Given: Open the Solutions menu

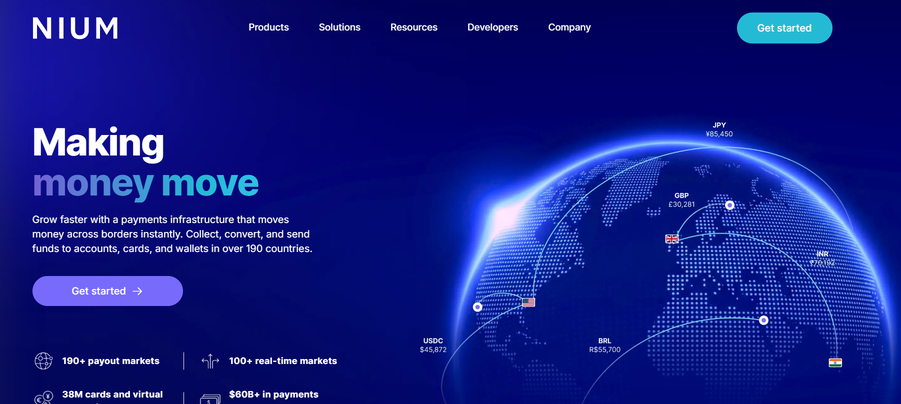Looking at the screenshot, I should (340, 28).
